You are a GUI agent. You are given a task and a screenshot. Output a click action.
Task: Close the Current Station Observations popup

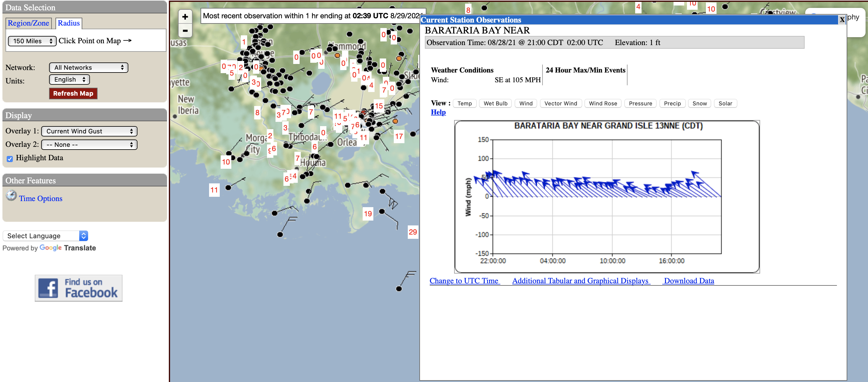pos(842,19)
